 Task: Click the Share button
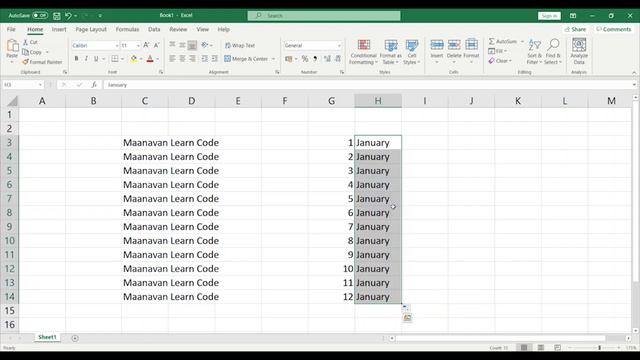pos(575,29)
